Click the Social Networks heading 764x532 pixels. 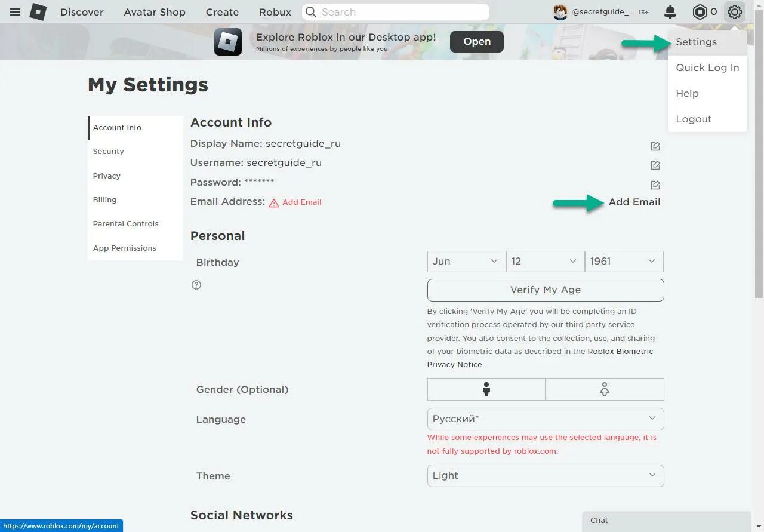click(242, 515)
